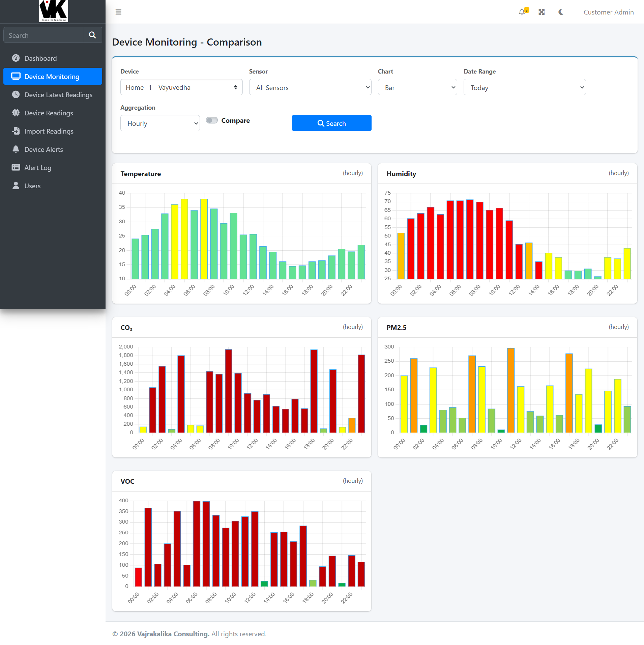Click the Compare label text
This screenshot has width=644, height=645.
coord(236,120)
